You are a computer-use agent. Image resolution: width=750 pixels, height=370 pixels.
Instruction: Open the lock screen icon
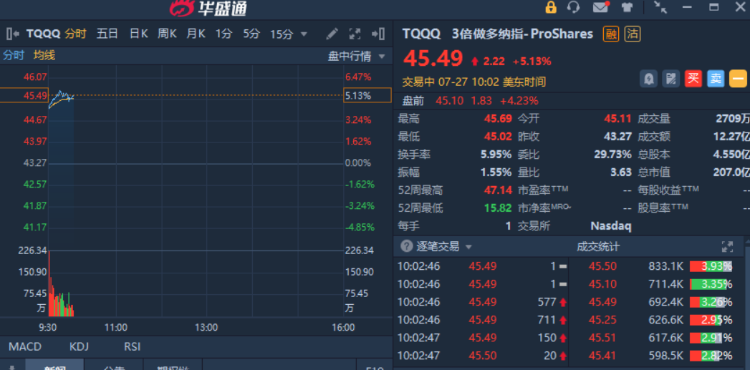pos(551,7)
